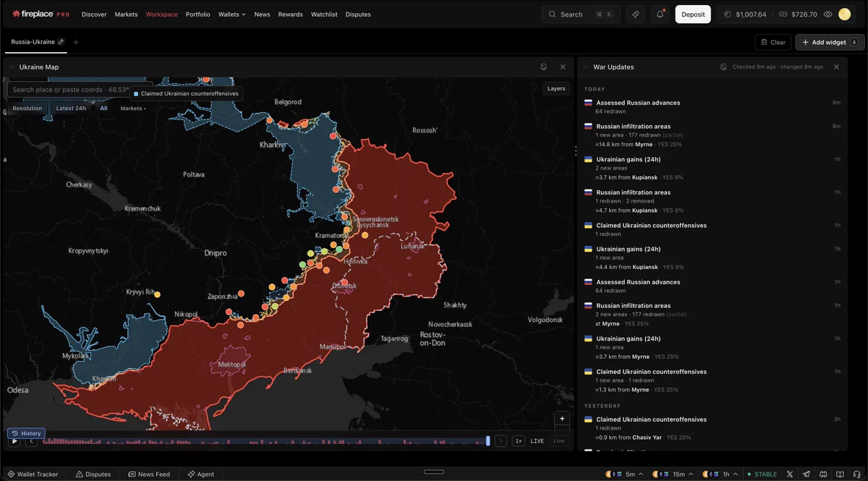The height and width of the screenshot is (481, 868).
Task: Click the timeline scrubber handle
Action: [x=488, y=440]
